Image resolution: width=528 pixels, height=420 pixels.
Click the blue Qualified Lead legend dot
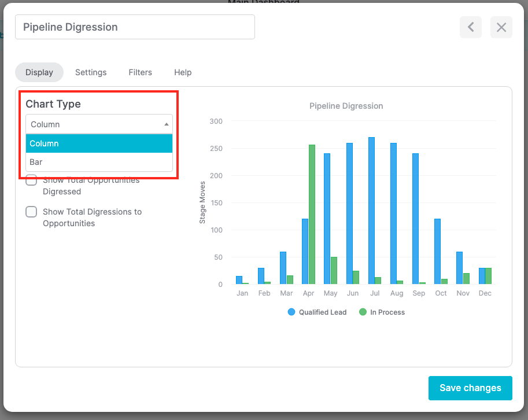point(291,312)
